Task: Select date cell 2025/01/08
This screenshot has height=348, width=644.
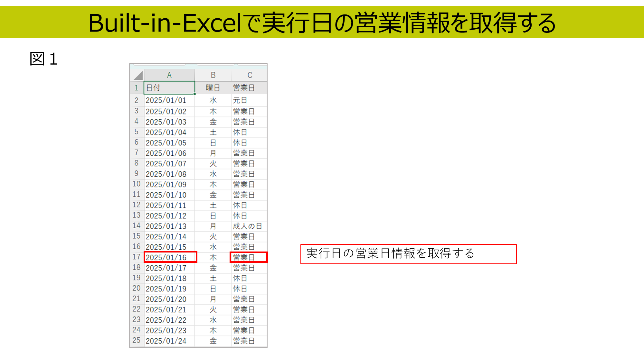Action: 169,174
